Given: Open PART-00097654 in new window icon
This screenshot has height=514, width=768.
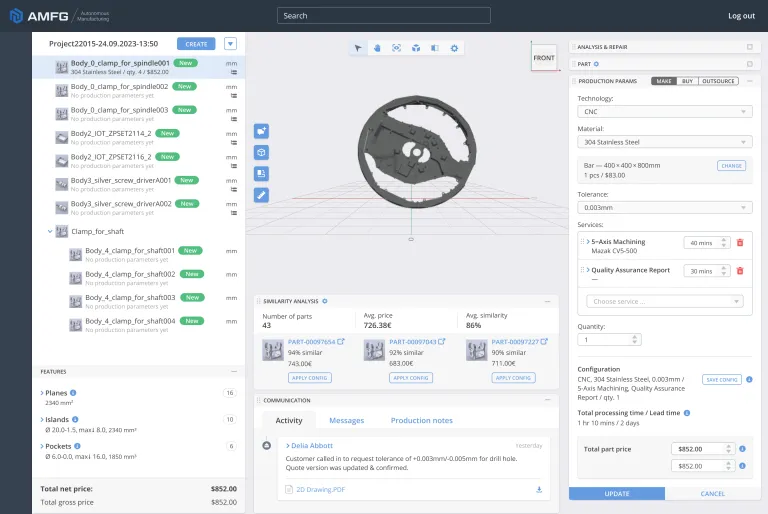Looking at the screenshot, I should (341, 342).
